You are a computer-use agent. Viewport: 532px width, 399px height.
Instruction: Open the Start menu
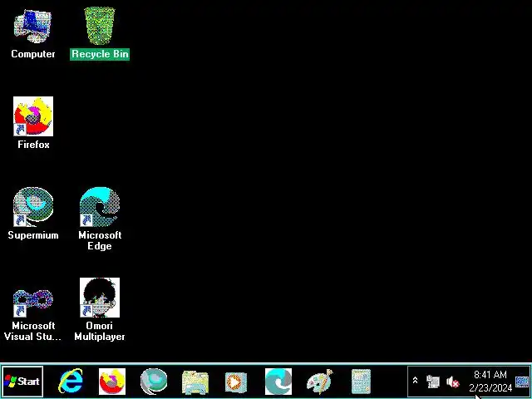click(x=22, y=382)
